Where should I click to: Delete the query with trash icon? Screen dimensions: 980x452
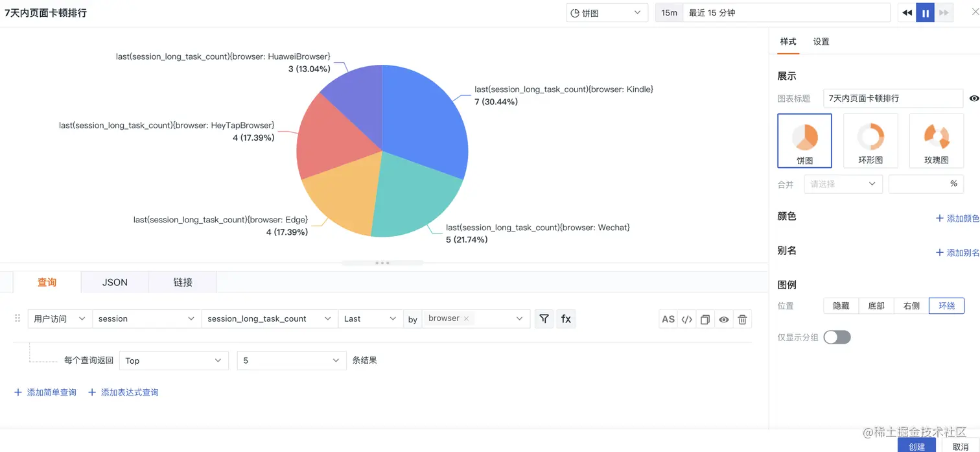(x=743, y=319)
